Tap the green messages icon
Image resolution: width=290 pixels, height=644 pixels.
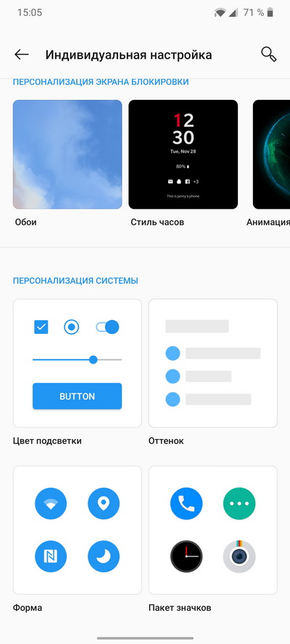239,503
